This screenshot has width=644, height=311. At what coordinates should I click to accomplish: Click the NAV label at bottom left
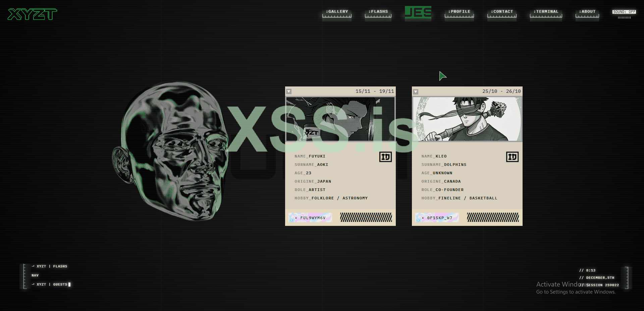35,275
